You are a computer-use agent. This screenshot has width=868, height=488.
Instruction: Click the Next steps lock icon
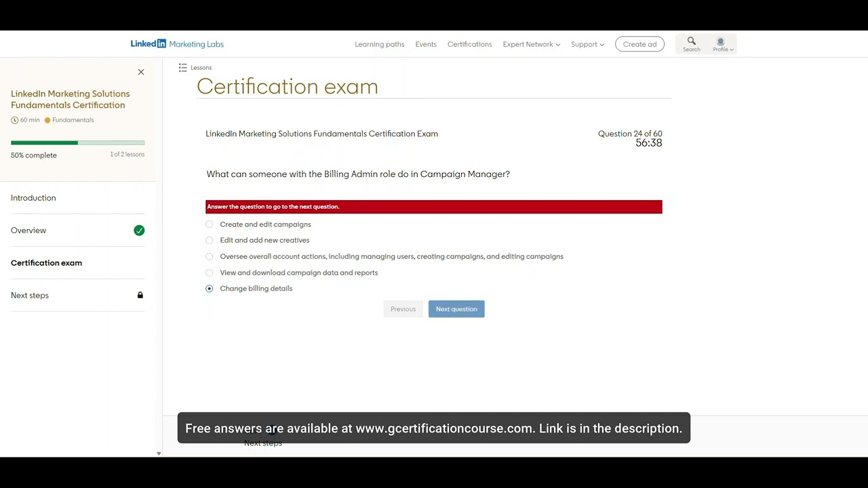(140, 296)
